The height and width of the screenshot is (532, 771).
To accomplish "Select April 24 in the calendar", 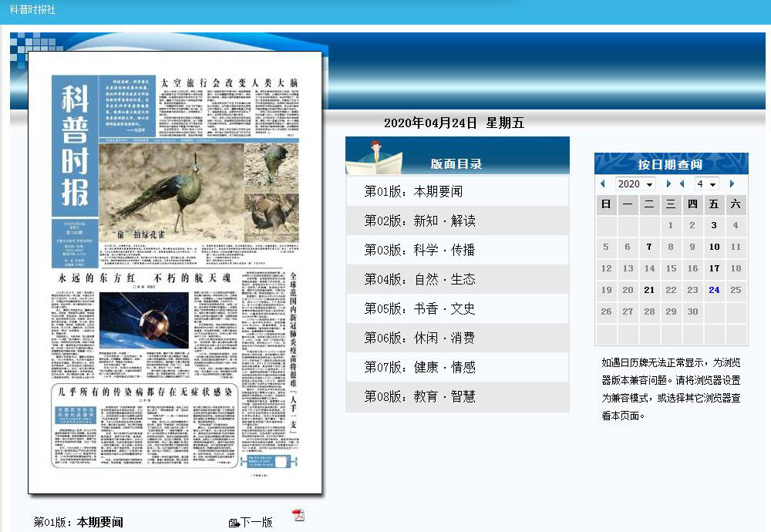I will [x=714, y=290].
